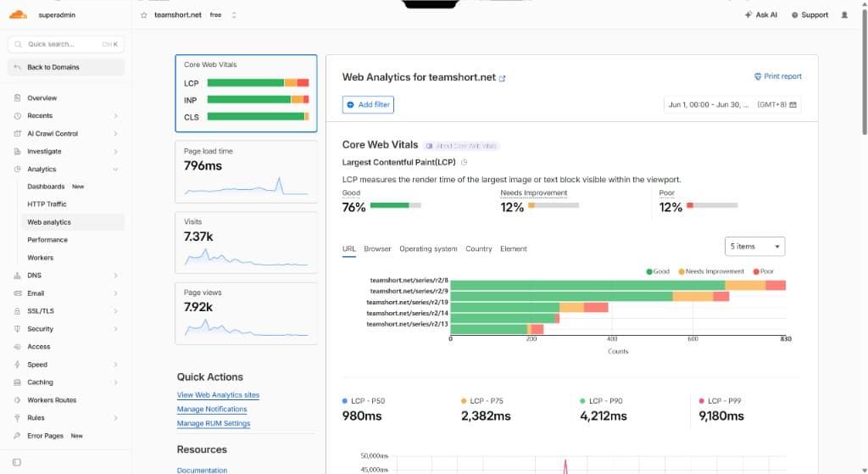Open external link icon beside teamshort.net title
This screenshot has height=474, width=868.
tap(502, 78)
